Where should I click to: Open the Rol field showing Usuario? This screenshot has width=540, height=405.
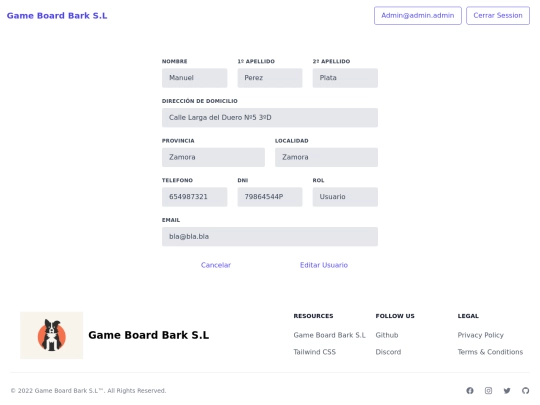click(x=345, y=197)
